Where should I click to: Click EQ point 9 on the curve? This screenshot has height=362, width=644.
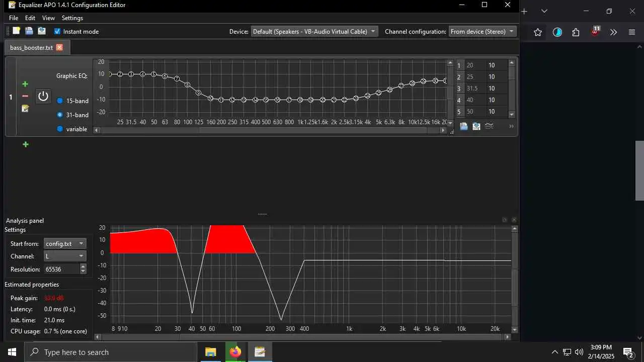click(198, 93)
